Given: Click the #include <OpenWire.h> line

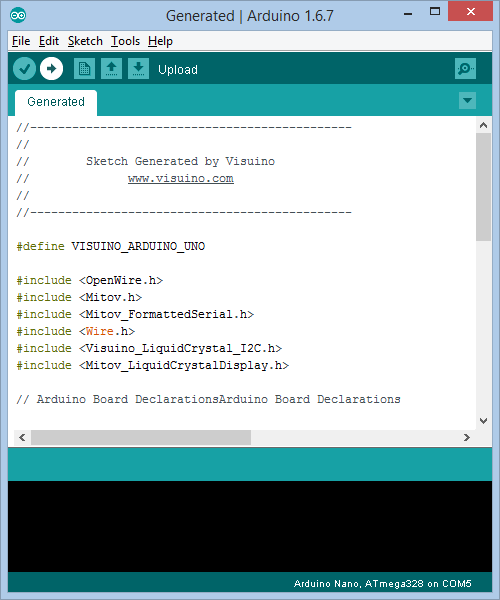Looking at the screenshot, I should 90,280.
